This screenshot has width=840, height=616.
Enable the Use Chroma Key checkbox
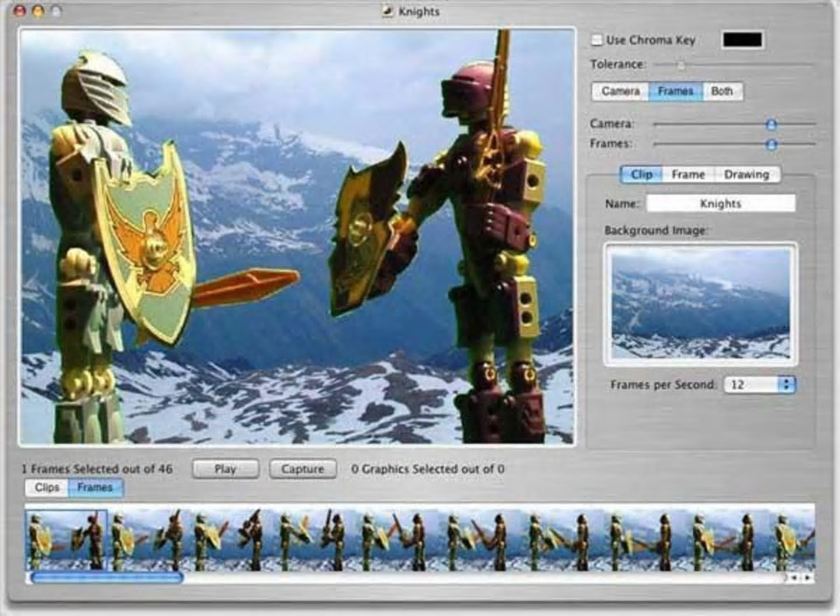pyautogui.click(x=597, y=40)
